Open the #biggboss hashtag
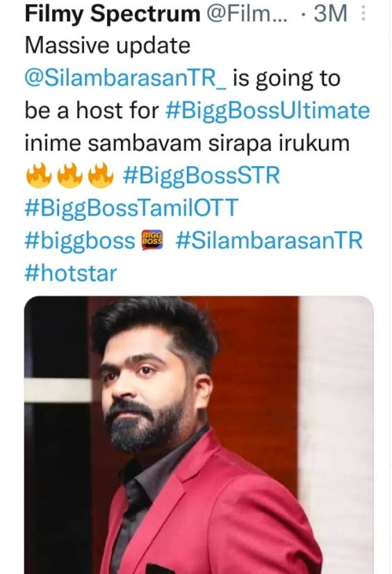Image resolution: width=392 pixels, height=574 pixels. coord(80,241)
